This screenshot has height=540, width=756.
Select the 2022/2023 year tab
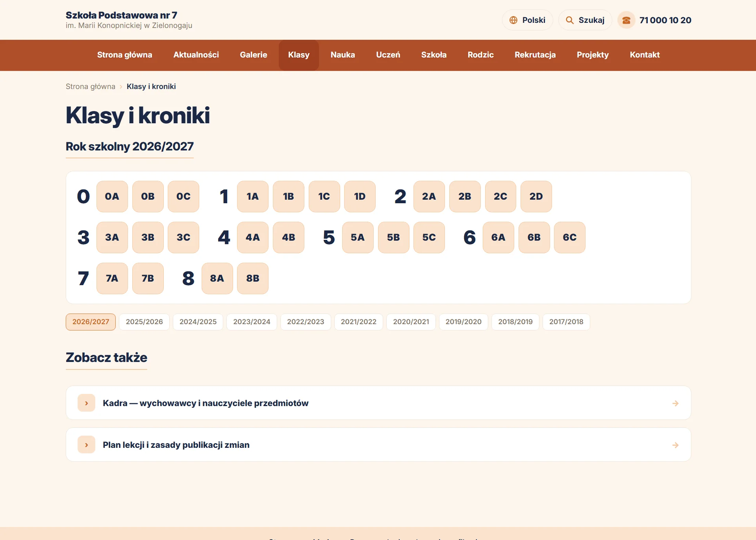(306, 322)
